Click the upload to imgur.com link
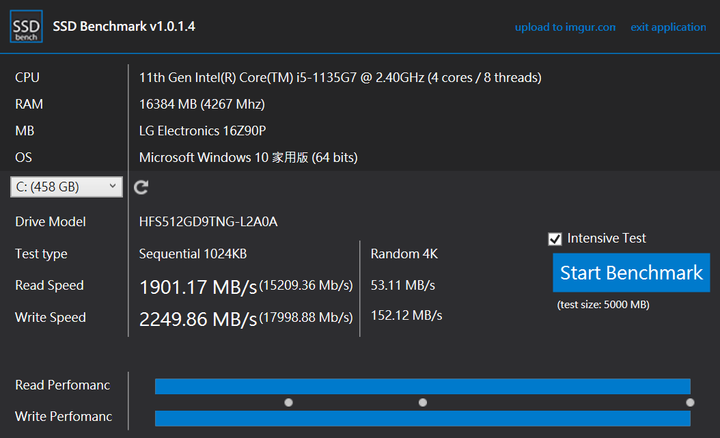Image resolution: width=720 pixels, height=438 pixels. [565, 27]
